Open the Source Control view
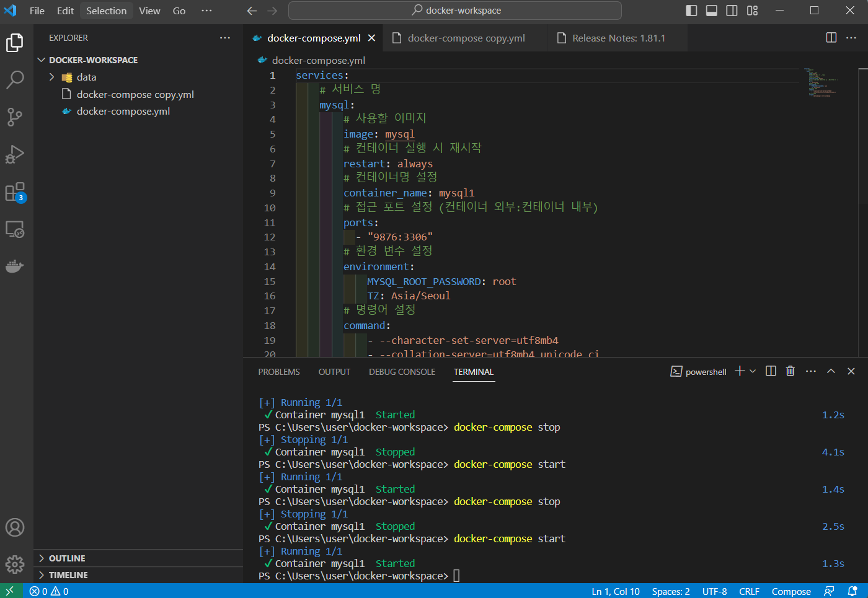Viewport: 868px width, 598px height. tap(15, 117)
